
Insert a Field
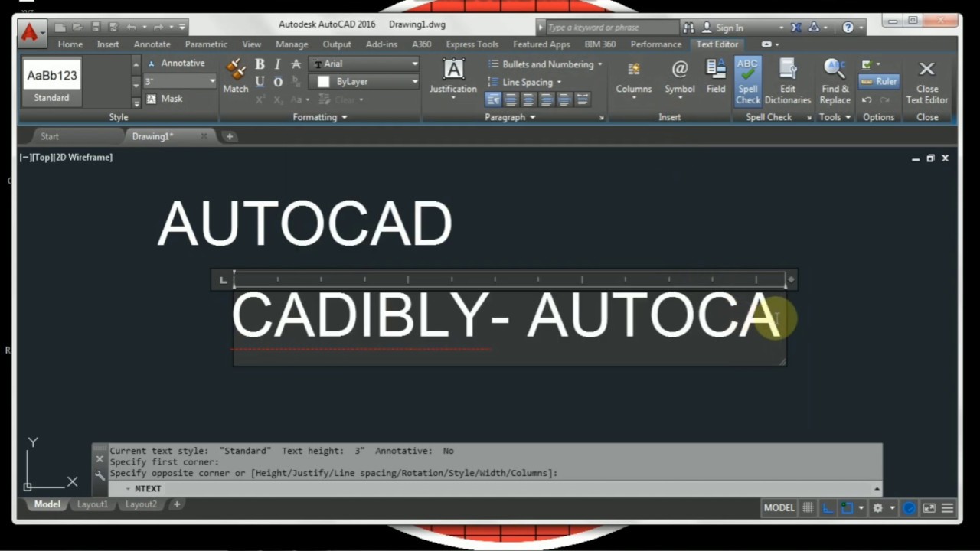pyautogui.click(x=716, y=77)
